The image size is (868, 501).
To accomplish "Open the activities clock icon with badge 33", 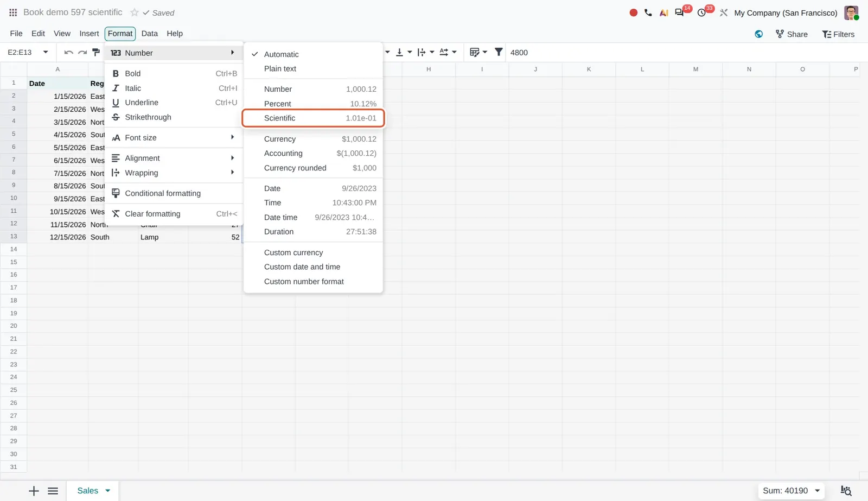I will tap(702, 12).
